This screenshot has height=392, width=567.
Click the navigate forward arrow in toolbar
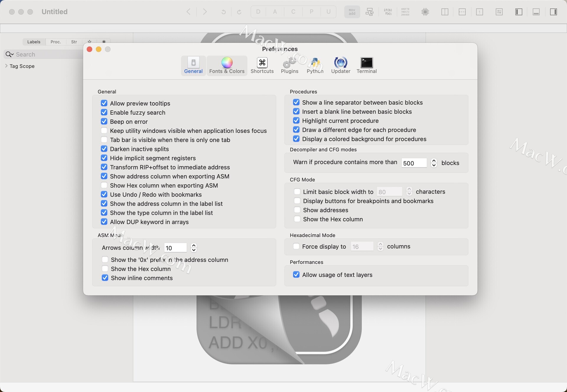point(205,12)
